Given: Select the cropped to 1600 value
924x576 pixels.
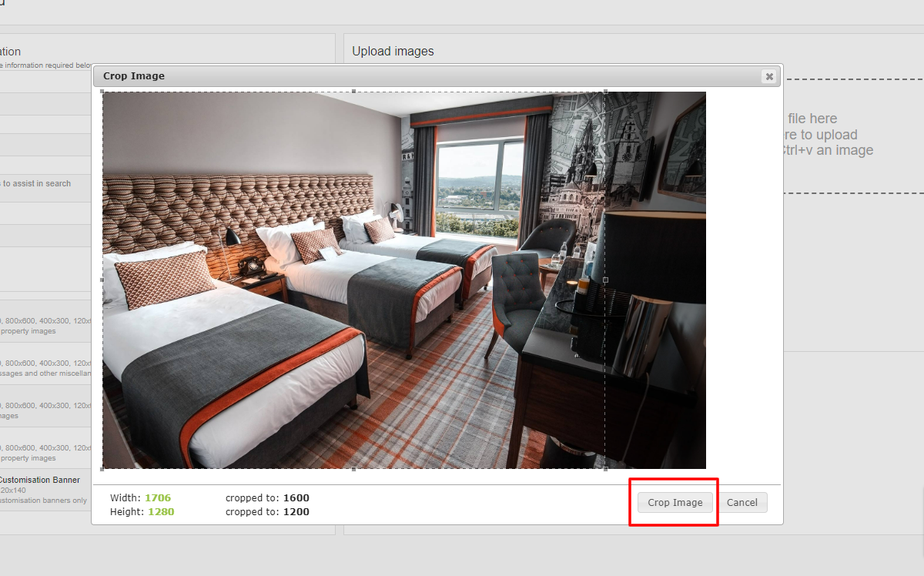Looking at the screenshot, I should tap(296, 498).
